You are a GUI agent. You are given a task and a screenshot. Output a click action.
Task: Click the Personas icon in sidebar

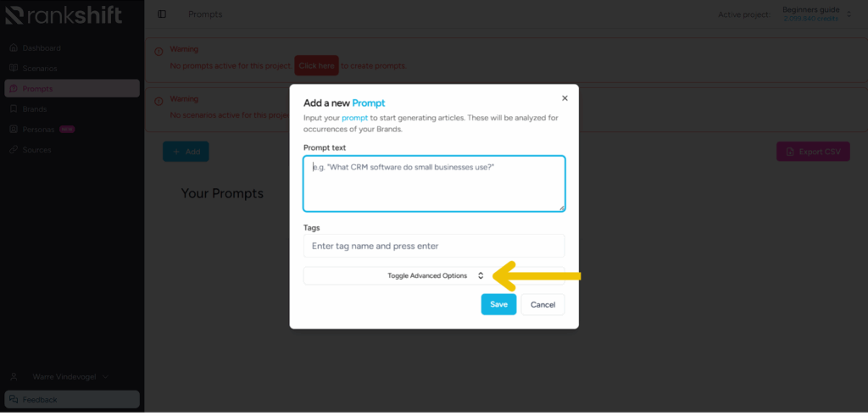pos(14,130)
